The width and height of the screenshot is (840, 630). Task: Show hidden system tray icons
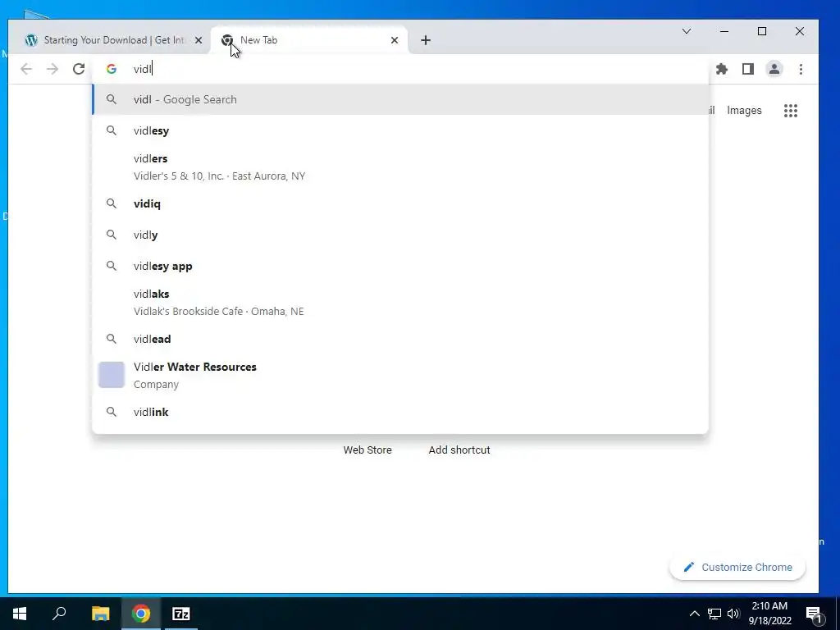[x=694, y=614]
